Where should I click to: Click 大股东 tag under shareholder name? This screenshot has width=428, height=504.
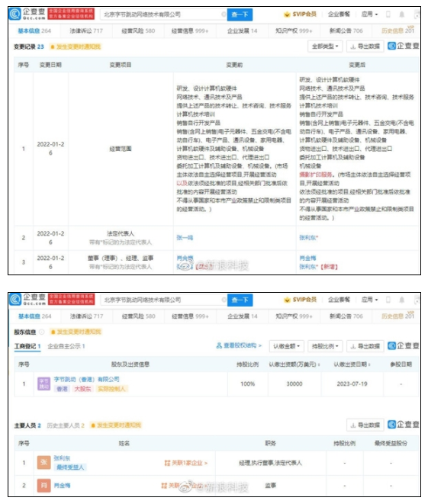coord(82,389)
